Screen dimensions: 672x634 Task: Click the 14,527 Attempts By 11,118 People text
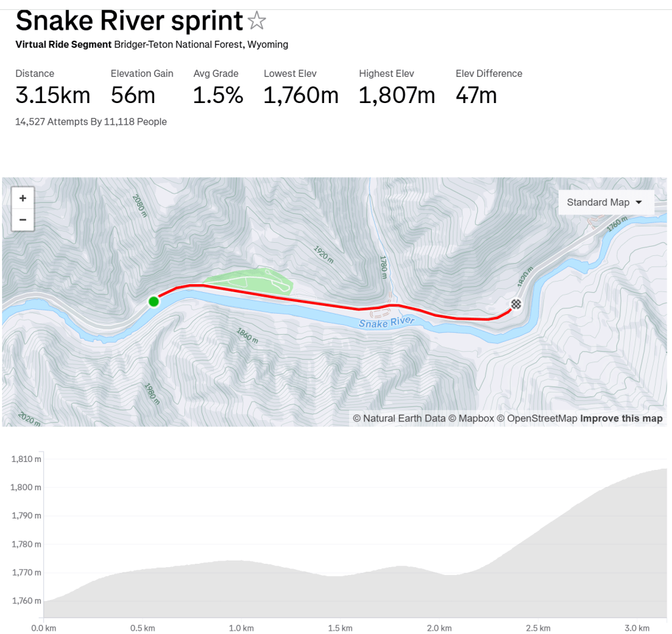click(x=91, y=121)
